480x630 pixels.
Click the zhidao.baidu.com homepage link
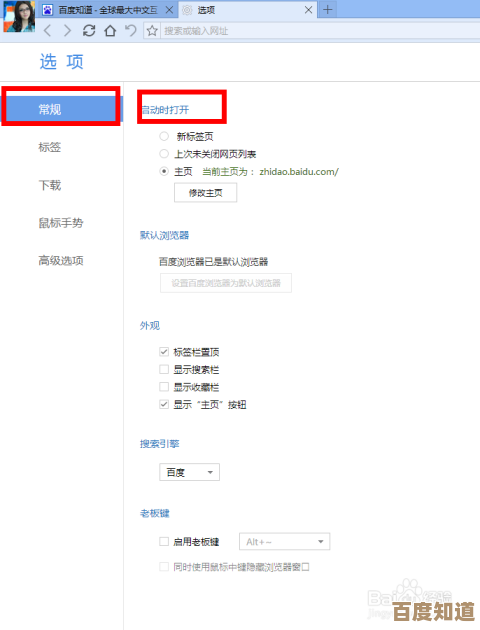[299, 172]
